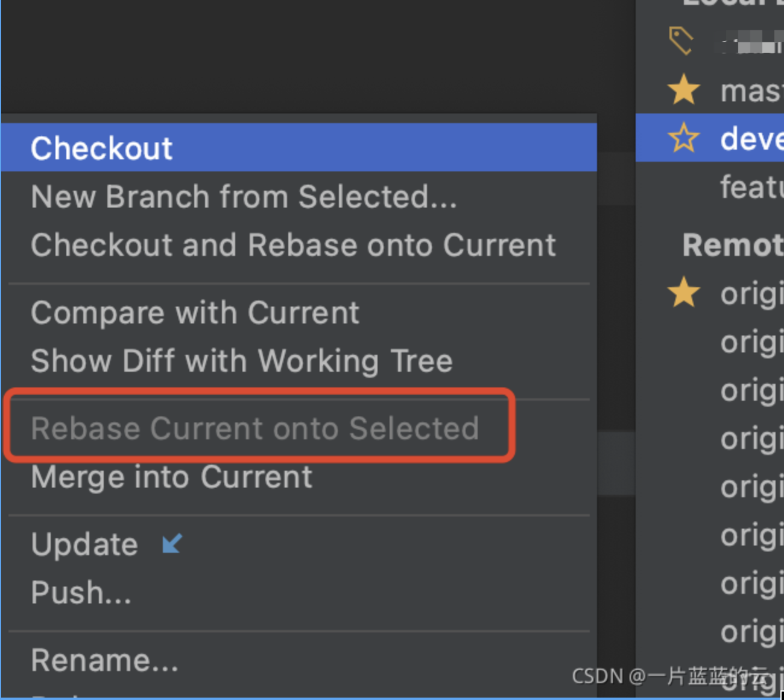Select Merge into Current
The width and height of the screenshot is (784, 700).
(171, 476)
